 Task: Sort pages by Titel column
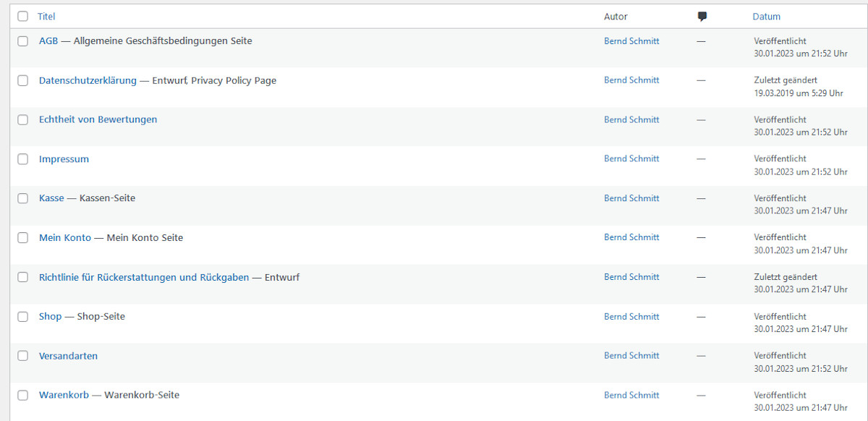[46, 16]
